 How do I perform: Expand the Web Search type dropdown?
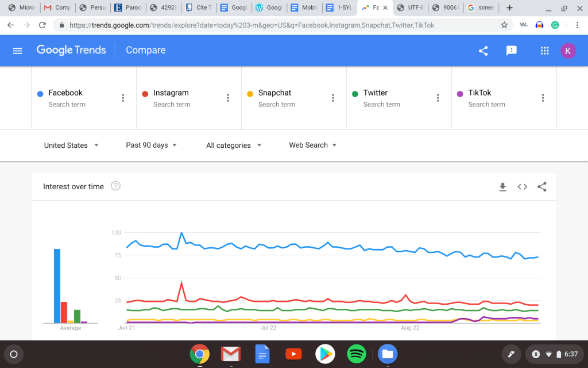(x=313, y=145)
